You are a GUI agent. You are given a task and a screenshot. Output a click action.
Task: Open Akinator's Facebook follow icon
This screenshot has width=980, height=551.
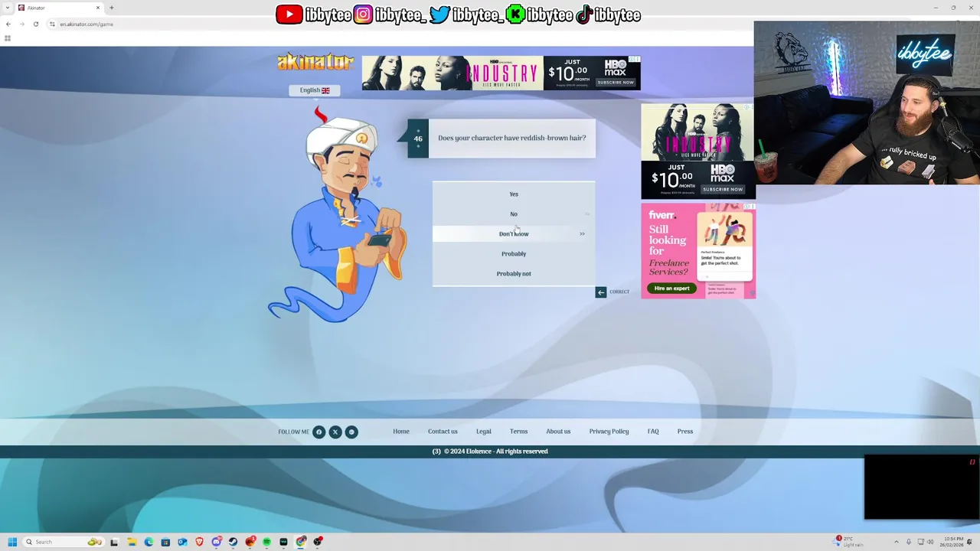click(319, 432)
